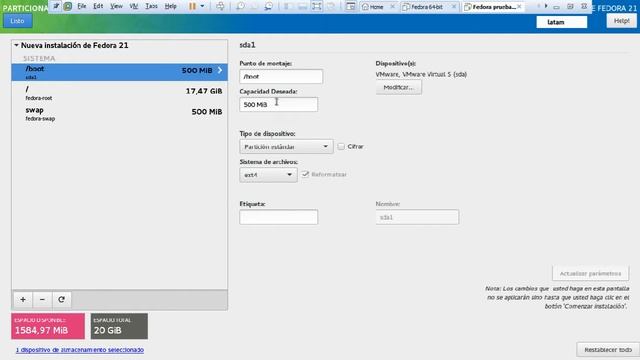Screen dimensions: 640x360
Task: Click the 17,47 GiB size value
Action: coord(204,91)
